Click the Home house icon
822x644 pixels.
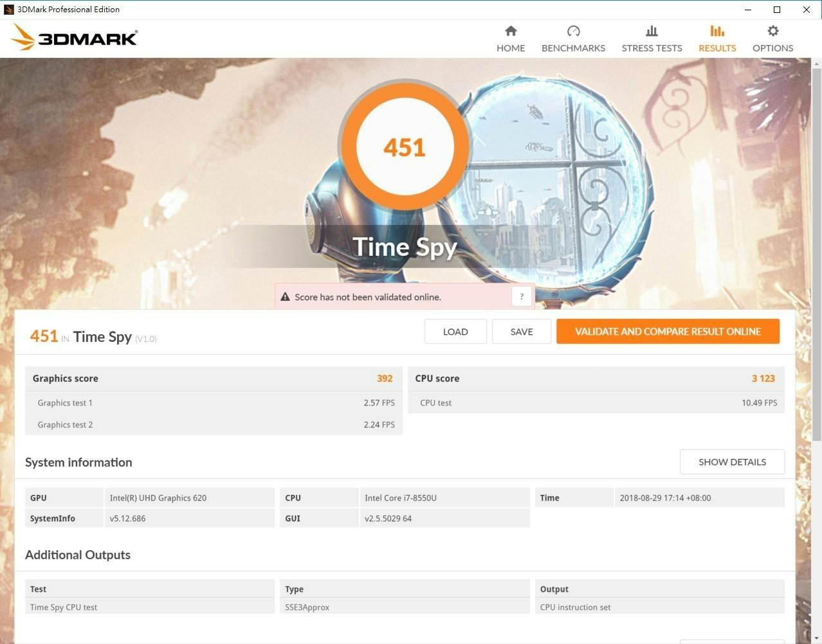click(511, 31)
